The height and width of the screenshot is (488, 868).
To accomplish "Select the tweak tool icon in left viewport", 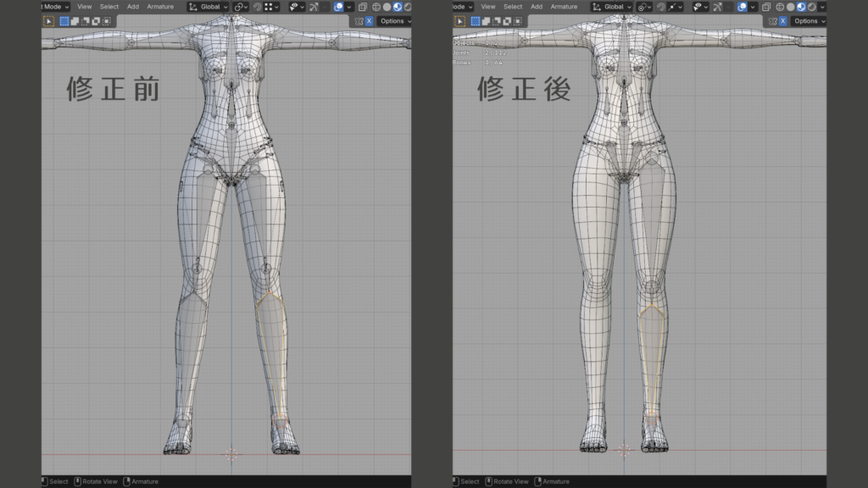I will 48,21.
